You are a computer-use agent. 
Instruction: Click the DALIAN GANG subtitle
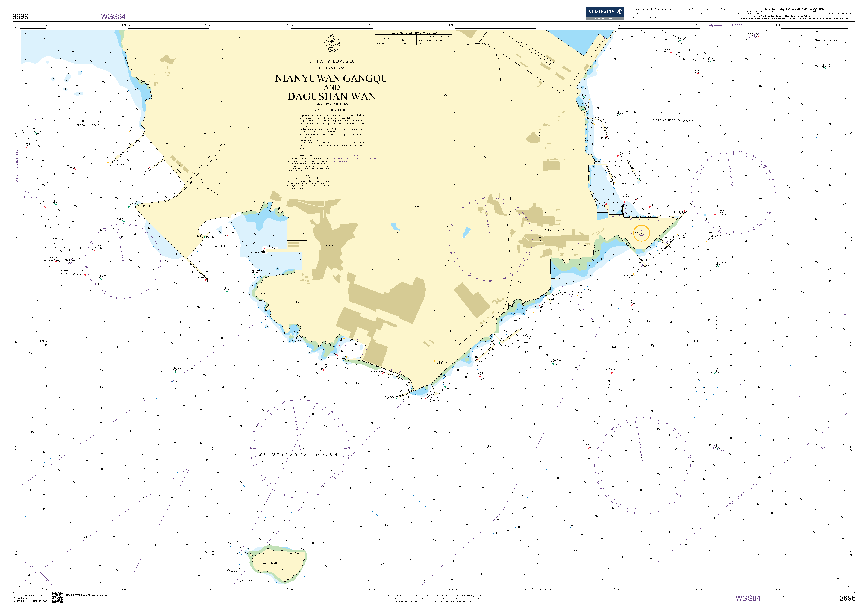pos(331,68)
